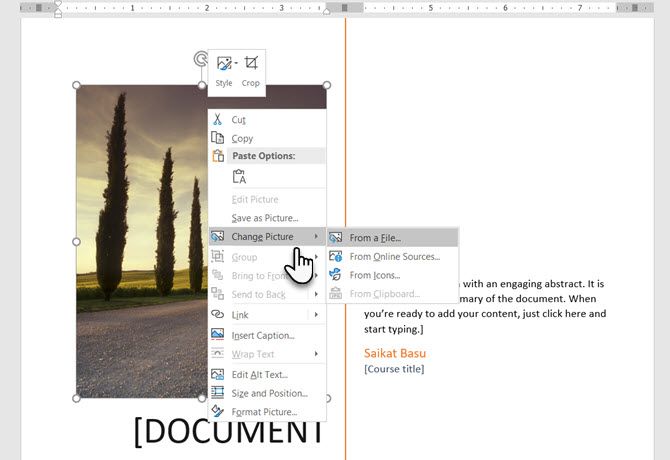Click the Send to Back icon
This screenshot has height=460, width=670.
coord(217,294)
